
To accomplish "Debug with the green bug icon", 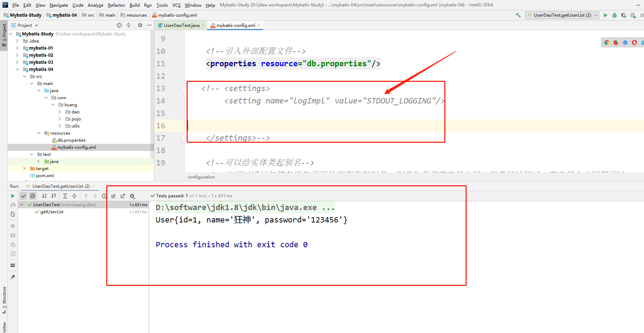I will (615, 15).
